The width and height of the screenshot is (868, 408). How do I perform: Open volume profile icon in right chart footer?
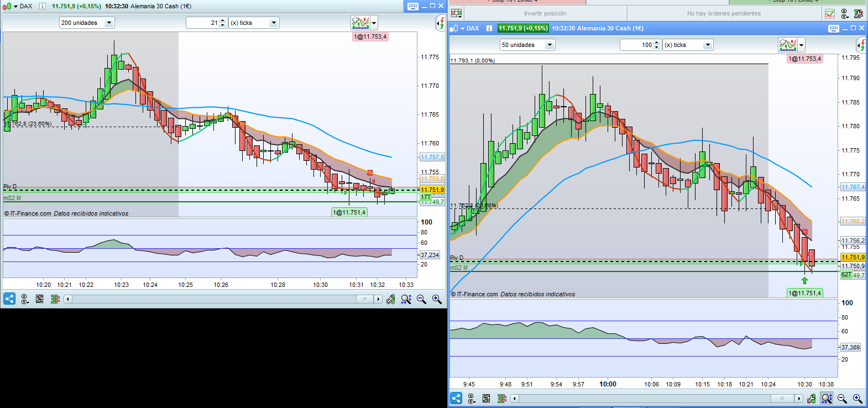pyautogui.click(x=502, y=398)
